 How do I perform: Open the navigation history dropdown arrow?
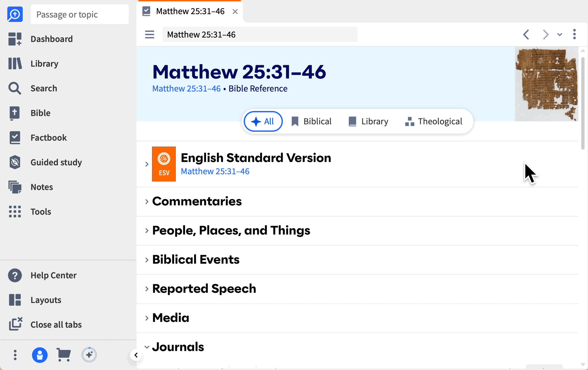[x=559, y=35]
